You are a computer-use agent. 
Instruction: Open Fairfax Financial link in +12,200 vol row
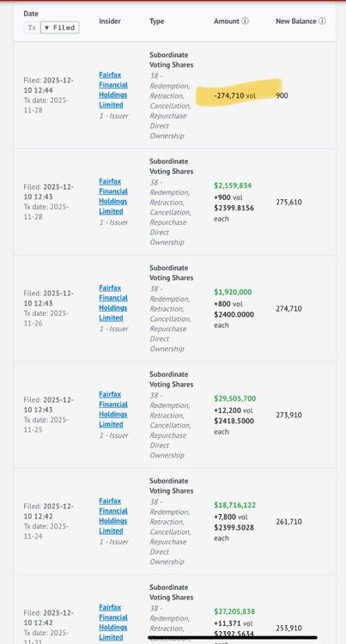pos(113,410)
